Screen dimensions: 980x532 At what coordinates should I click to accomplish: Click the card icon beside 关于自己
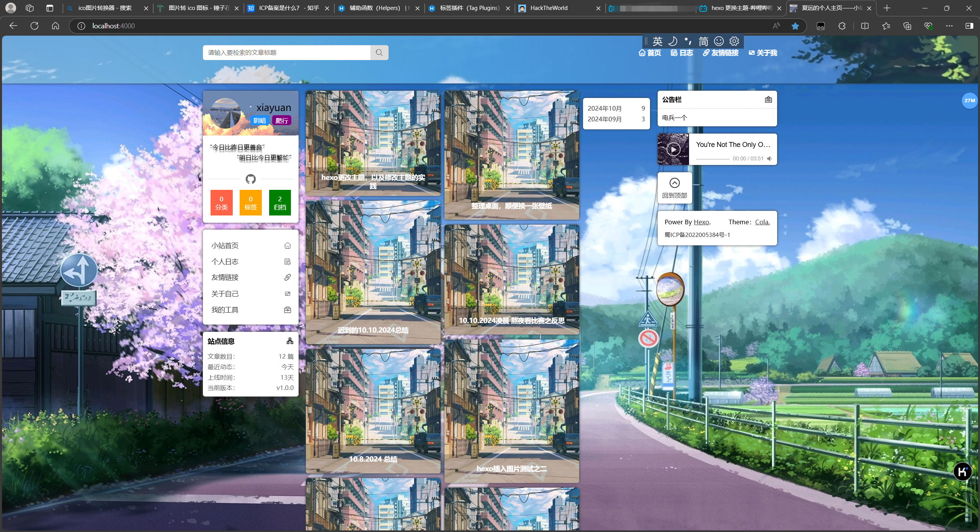click(x=287, y=294)
